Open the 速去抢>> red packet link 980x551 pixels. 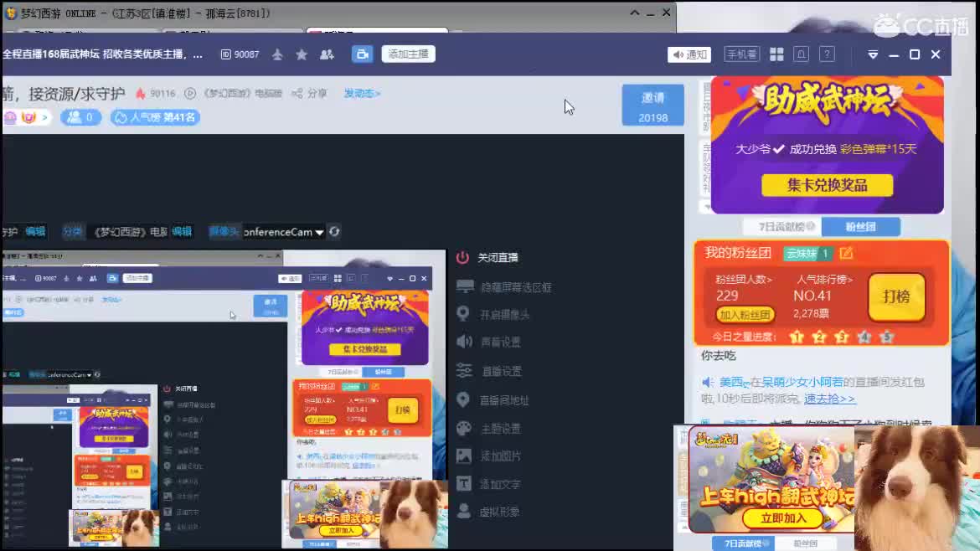click(829, 399)
